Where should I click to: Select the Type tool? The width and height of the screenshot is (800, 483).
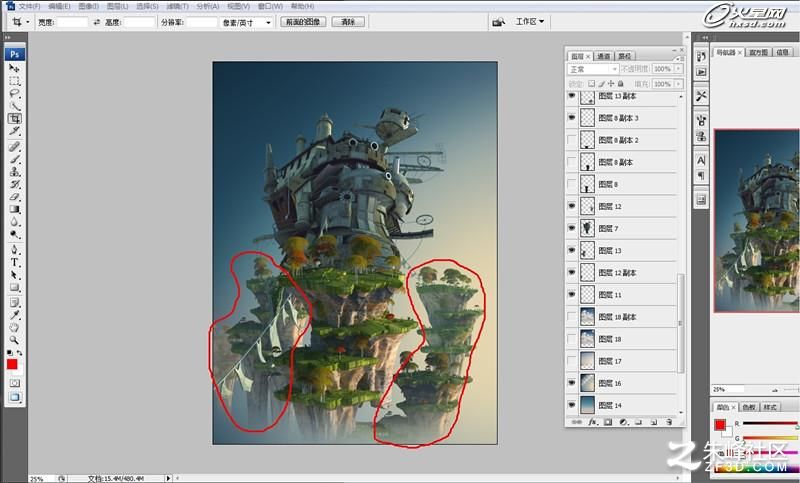14,262
